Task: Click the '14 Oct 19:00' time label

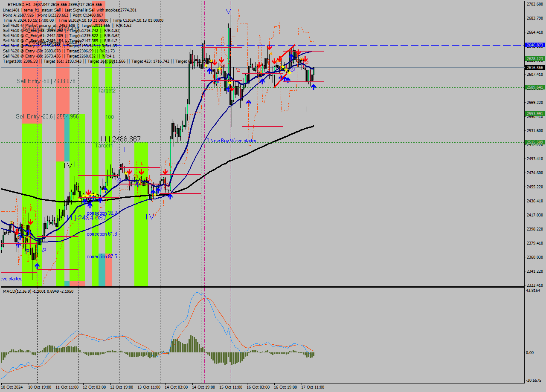Action: click(x=203, y=387)
